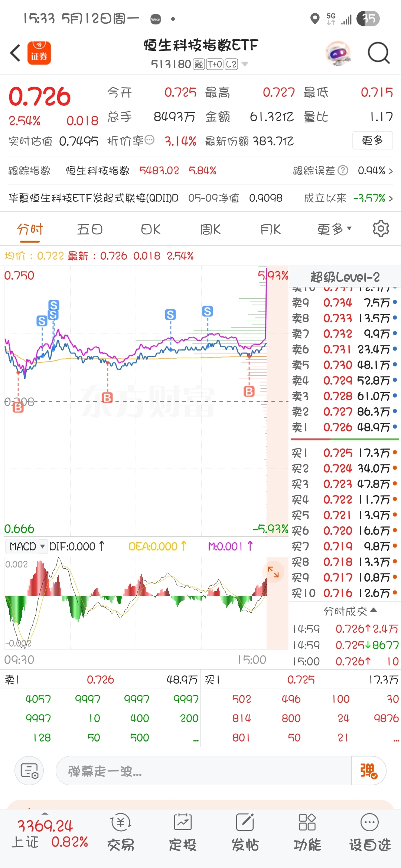Tap the 实时估值 0.7495 value
The height and width of the screenshot is (868, 401).
click(79, 141)
